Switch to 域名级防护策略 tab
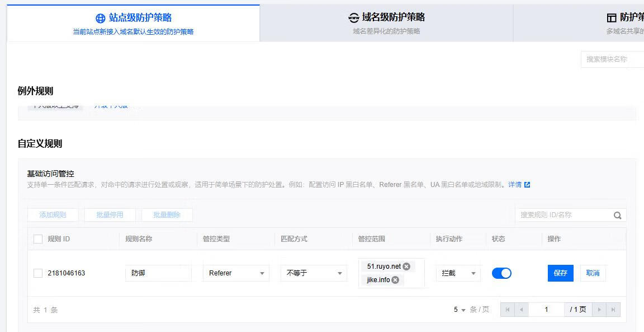The height and width of the screenshot is (332, 644). click(x=386, y=24)
